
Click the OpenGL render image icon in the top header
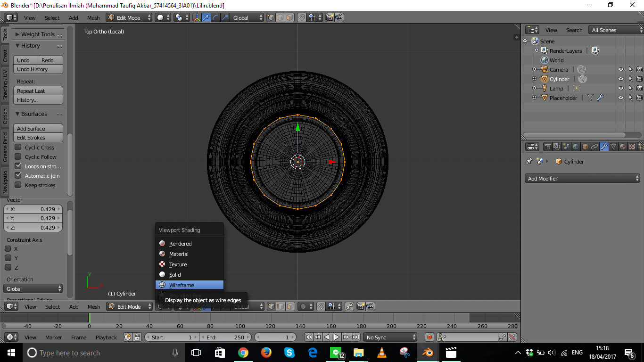tap(330, 17)
